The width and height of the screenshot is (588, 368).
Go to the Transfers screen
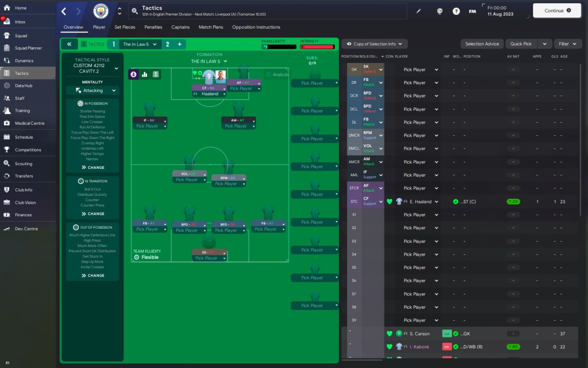(x=24, y=176)
